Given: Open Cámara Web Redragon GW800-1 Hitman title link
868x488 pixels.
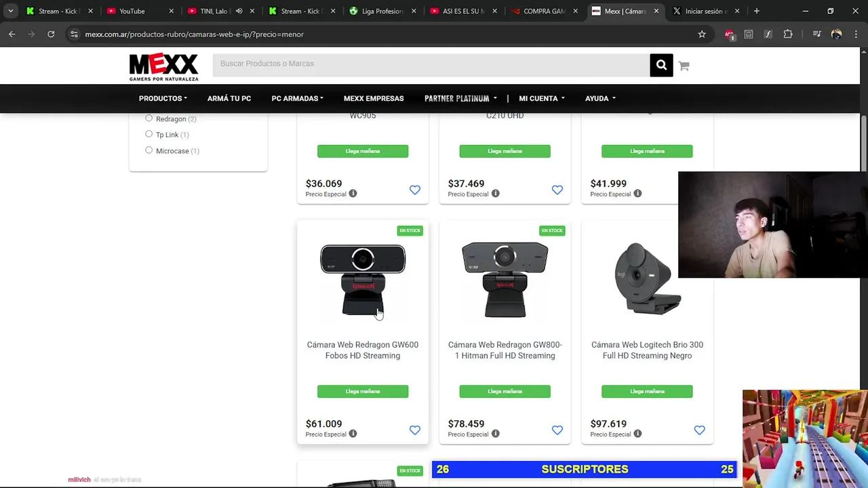Looking at the screenshot, I should 505,350.
